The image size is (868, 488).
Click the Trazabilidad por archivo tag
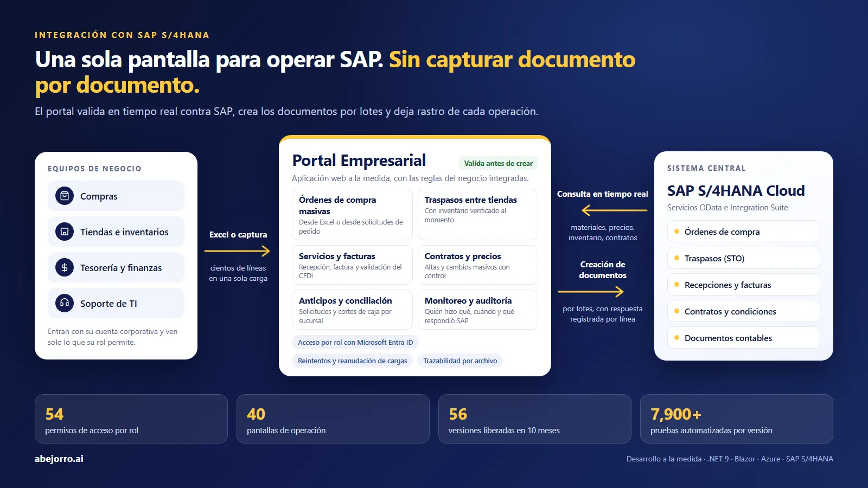point(460,361)
